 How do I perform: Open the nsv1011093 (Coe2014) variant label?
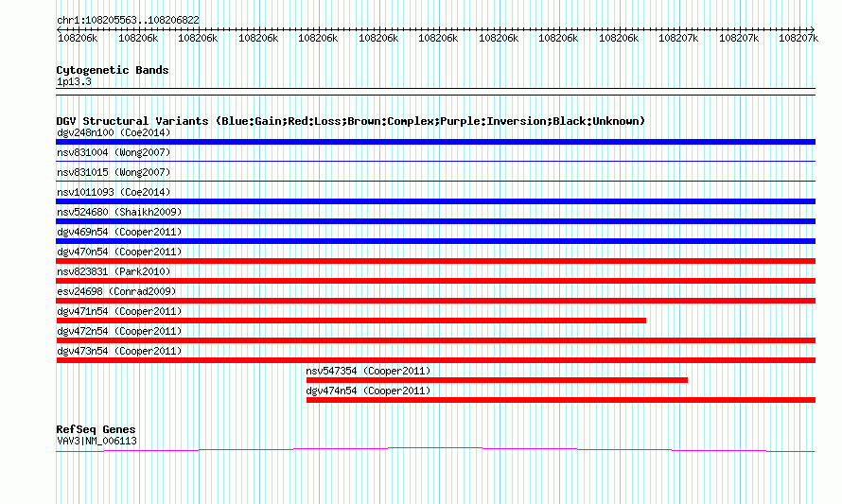pyautogui.click(x=114, y=192)
